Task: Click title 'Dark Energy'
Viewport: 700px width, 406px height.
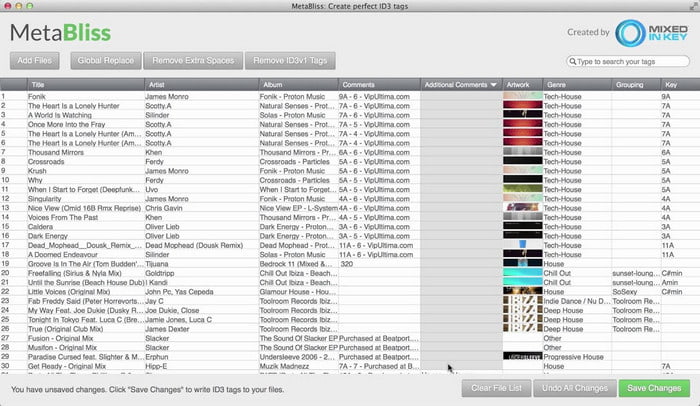Action: [48, 236]
